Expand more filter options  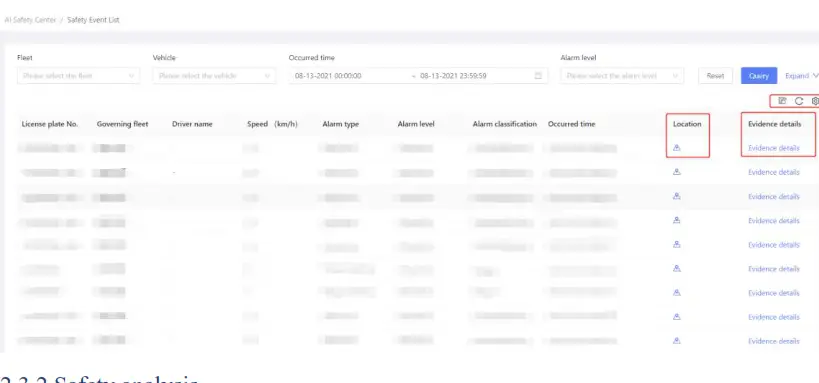802,76
